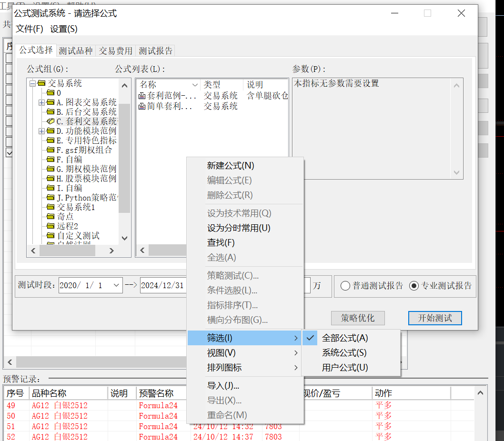Click the formula icon of 简单套利 entry
Screen dimensions: 504x441
tap(142, 106)
